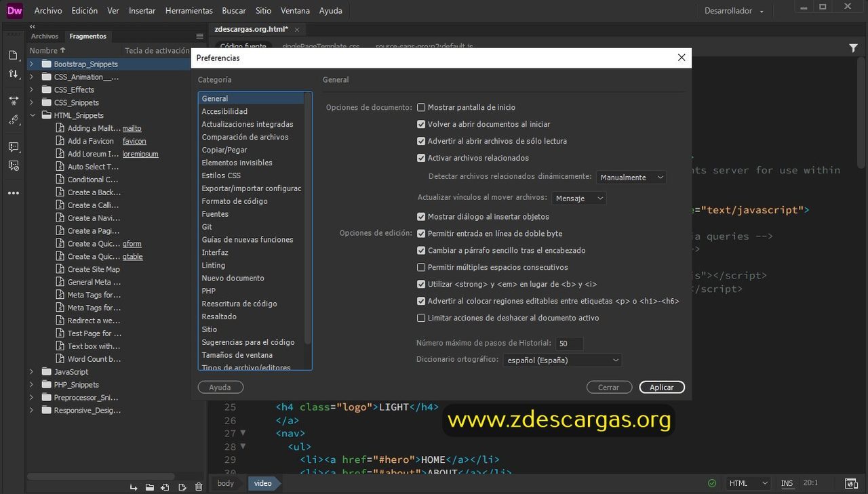Toggle Mostrar diálogo al insertar objetos

[421, 217]
